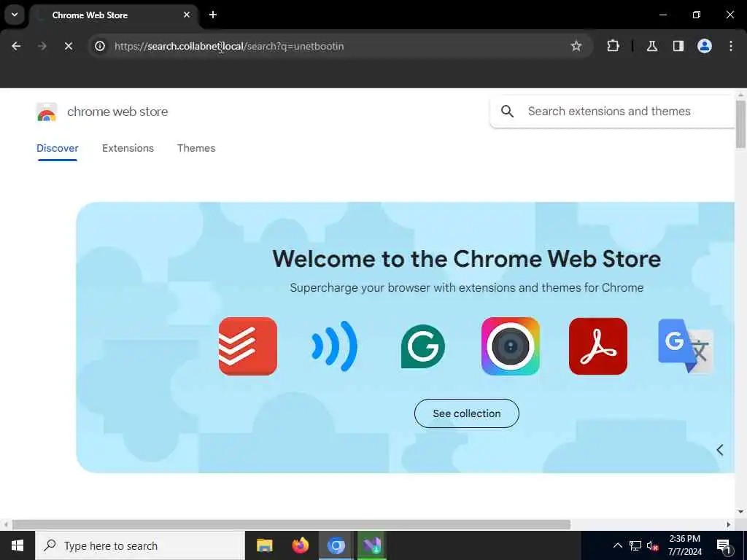Click the blue sound waves extension icon

click(x=334, y=346)
